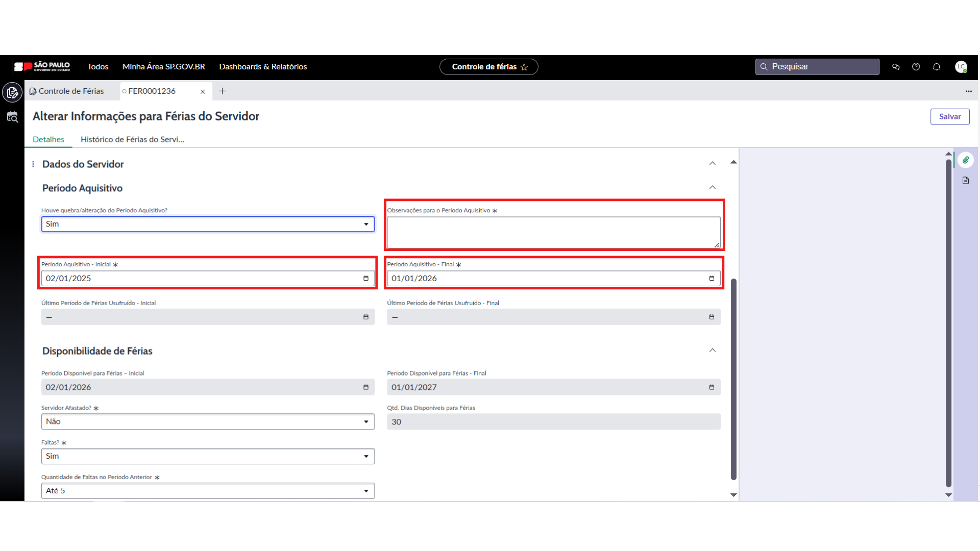Click the attachment paperclip icon
Image resolution: width=980 pixels, height=551 pixels.
click(965, 160)
